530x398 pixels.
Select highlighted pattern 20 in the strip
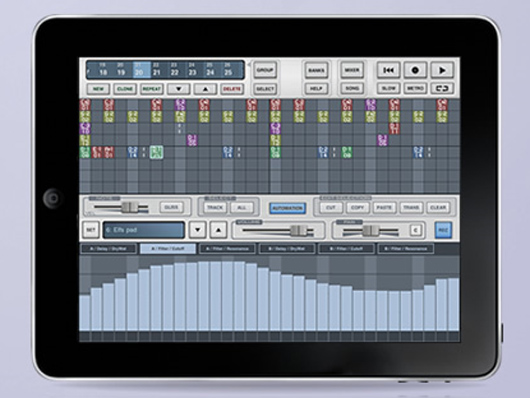[x=142, y=70]
